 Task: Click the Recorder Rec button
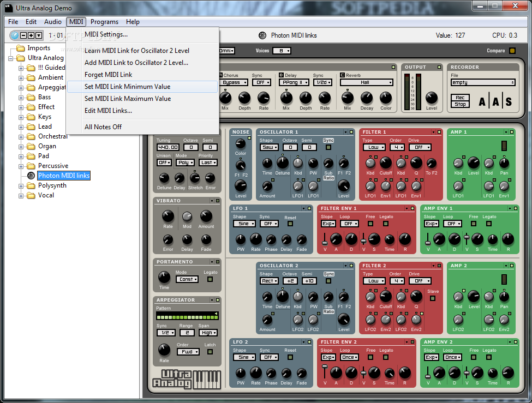point(460,98)
